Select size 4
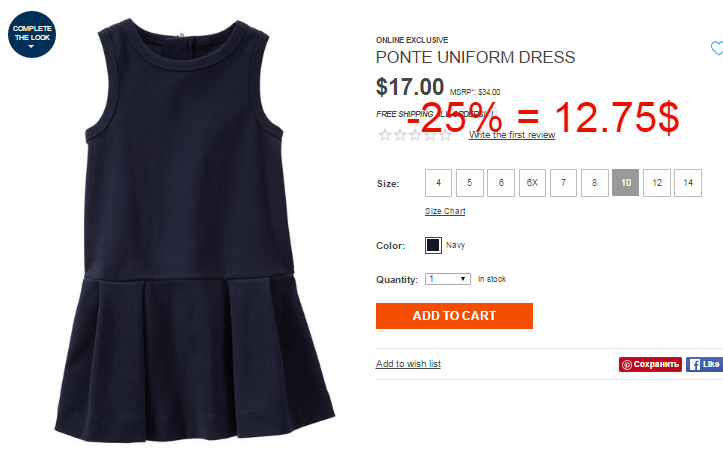The image size is (723, 451). [x=438, y=183]
